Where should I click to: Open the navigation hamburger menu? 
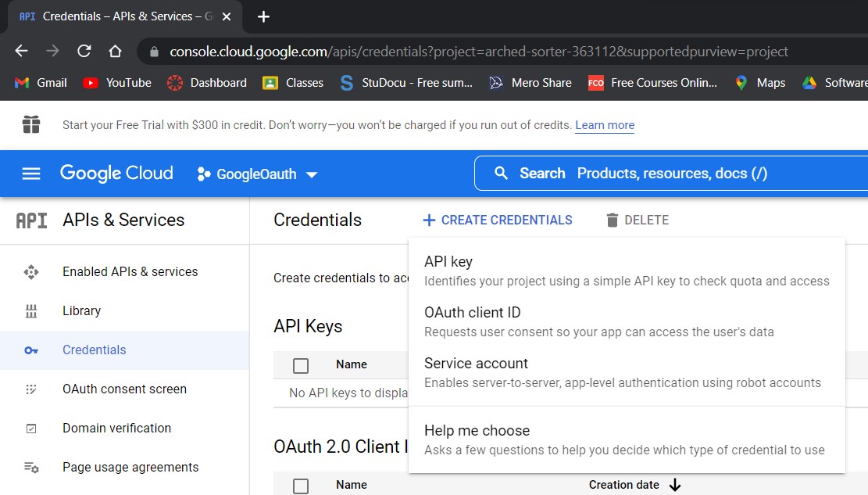pos(30,173)
